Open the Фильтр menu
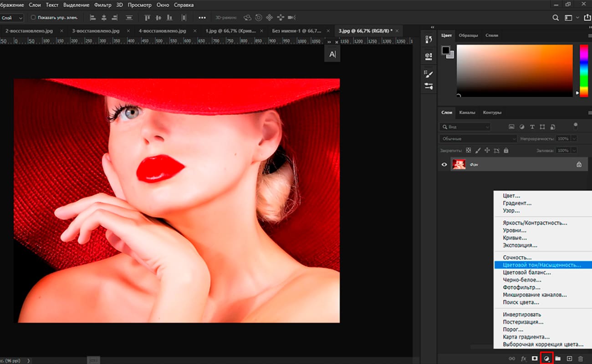592x364 pixels. [102, 5]
